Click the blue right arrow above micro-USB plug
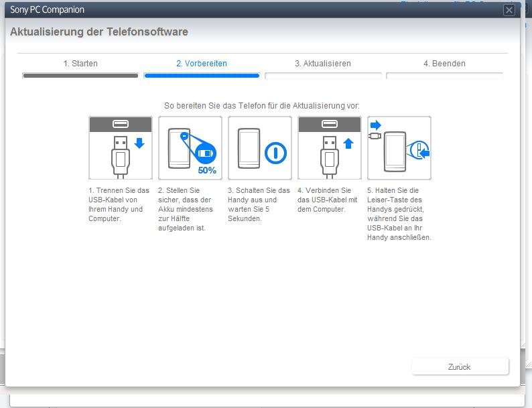This screenshot has height=408, width=532. point(376,125)
